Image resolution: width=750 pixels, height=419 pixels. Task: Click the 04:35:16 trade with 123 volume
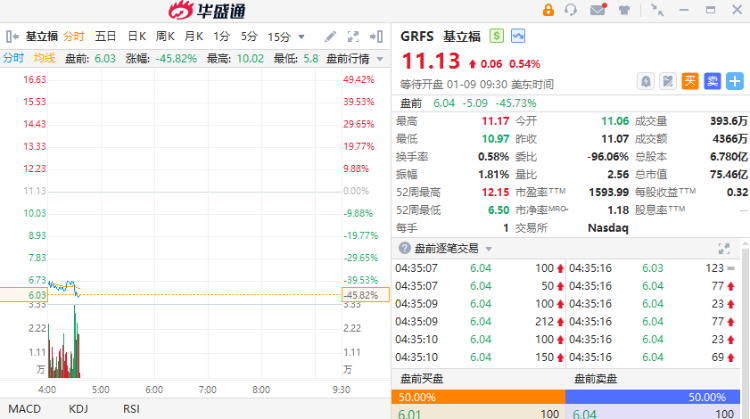coord(653,268)
